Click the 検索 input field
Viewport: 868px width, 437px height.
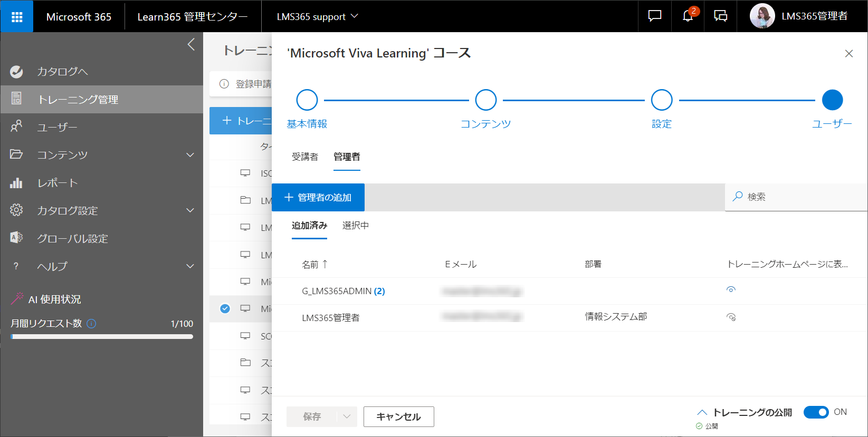[796, 197]
